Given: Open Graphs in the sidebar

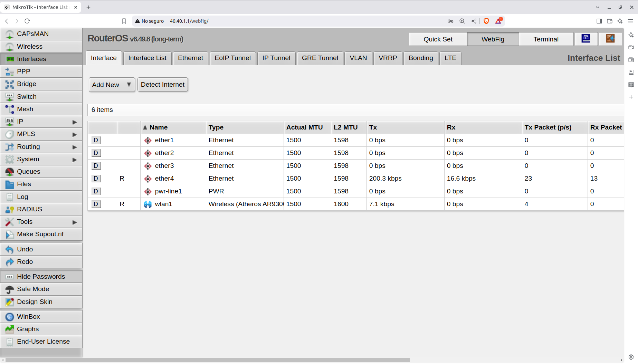Looking at the screenshot, I should point(41,329).
